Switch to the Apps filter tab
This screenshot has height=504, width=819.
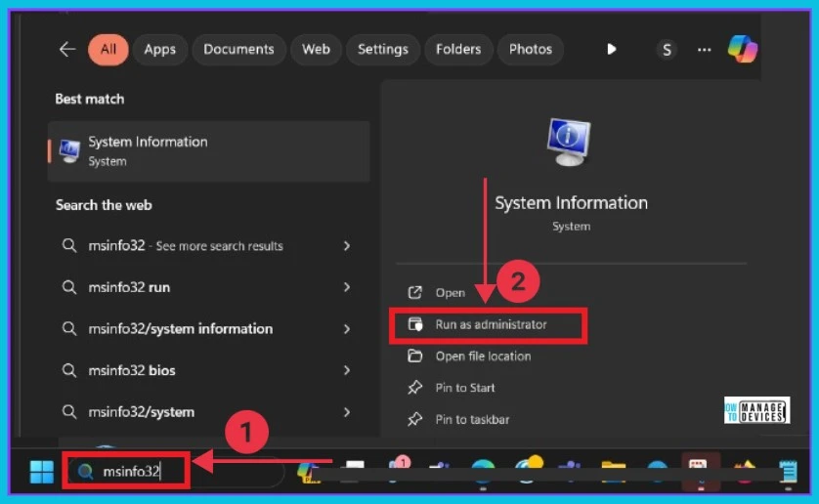pyautogui.click(x=160, y=50)
